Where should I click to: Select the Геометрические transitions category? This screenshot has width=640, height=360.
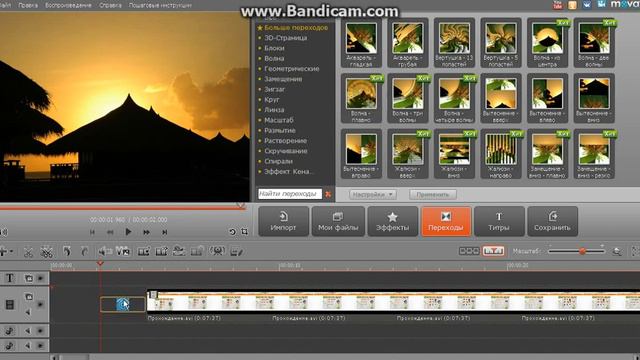pos(291,69)
